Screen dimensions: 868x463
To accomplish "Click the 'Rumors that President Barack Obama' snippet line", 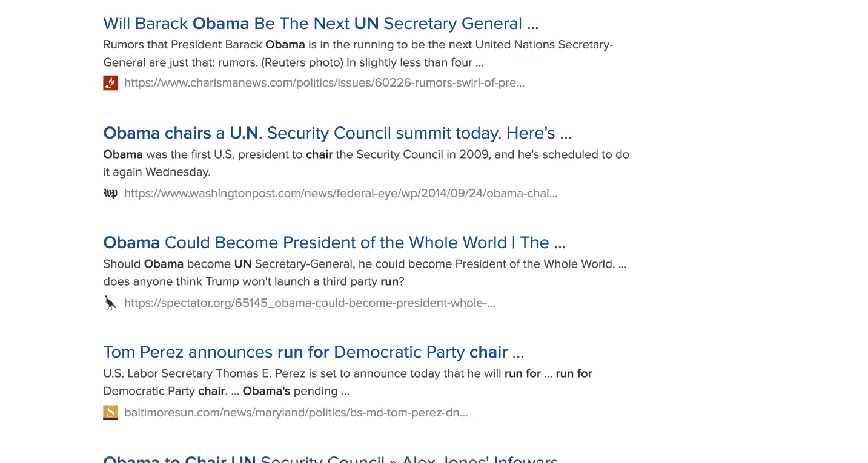I will click(x=358, y=45).
